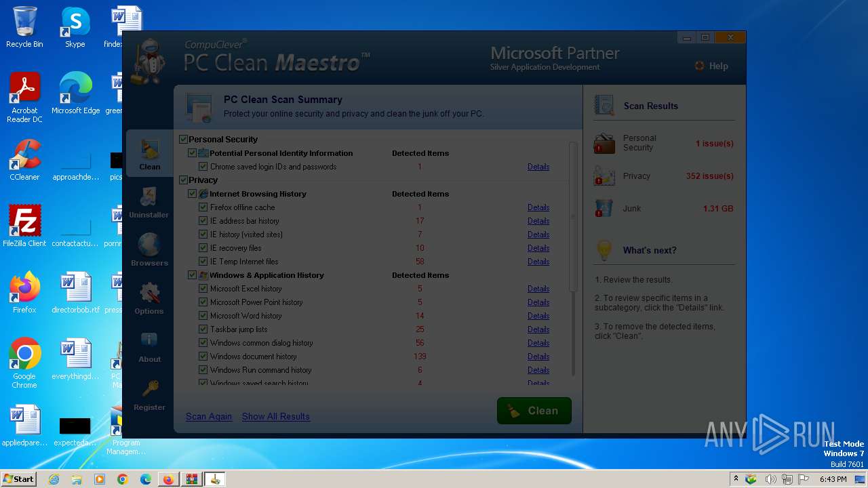The width and height of the screenshot is (868, 488).
Task: Open CCleaner desktop shortcut
Action: coord(24,160)
